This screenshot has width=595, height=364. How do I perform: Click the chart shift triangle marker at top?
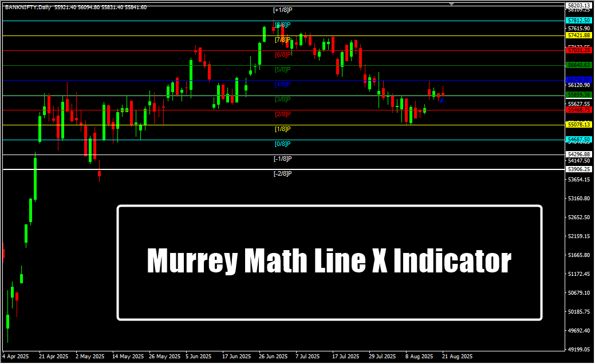pyautogui.click(x=452, y=4)
